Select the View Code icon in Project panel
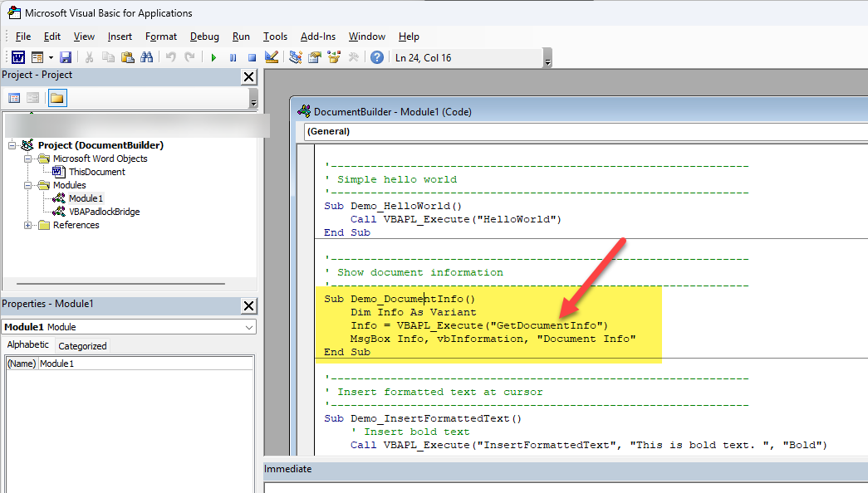Screen dimensions: 868x493 14,97
